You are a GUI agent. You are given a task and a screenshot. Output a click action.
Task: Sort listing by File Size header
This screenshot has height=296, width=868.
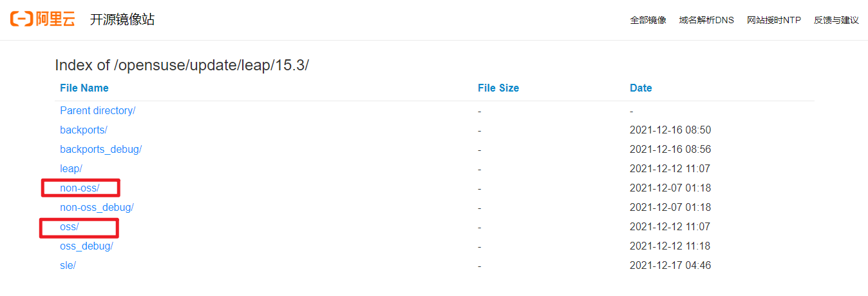pos(498,88)
